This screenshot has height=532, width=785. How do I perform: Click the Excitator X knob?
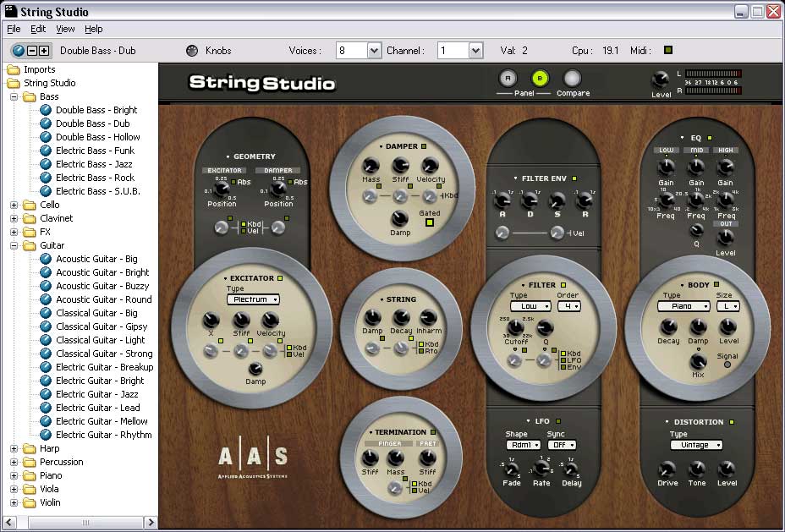click(211, 321)
